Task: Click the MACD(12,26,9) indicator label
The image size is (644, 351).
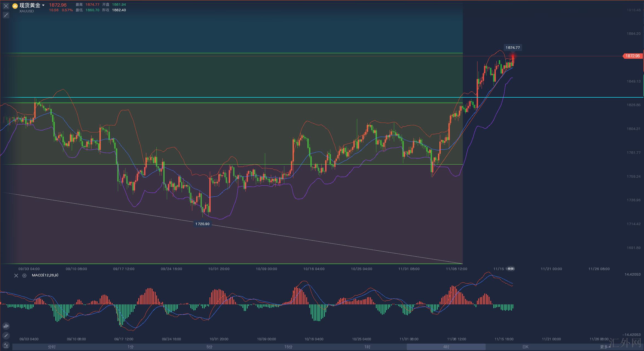Action: click(x=45, y=275)
